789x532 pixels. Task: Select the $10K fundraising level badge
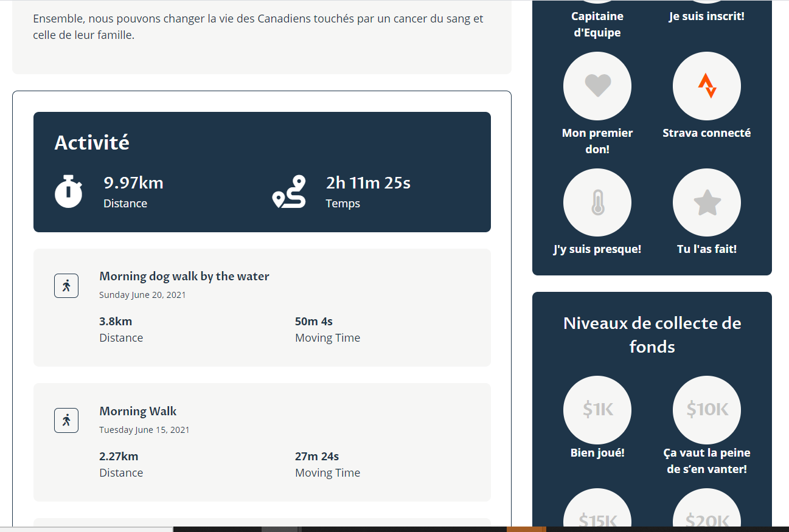click(x=707, y=410)
